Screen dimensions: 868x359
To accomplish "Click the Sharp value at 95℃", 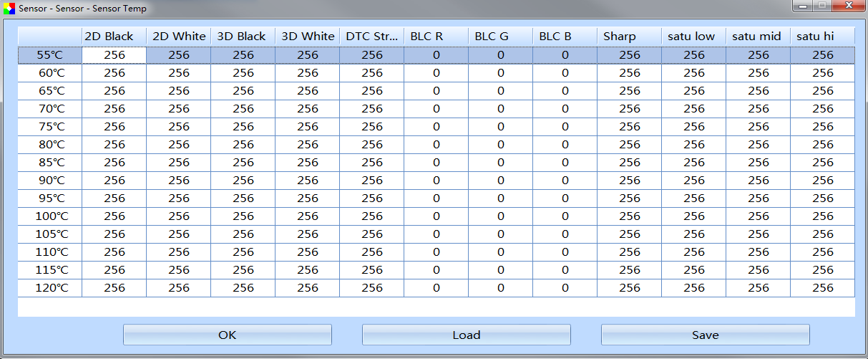I will point(630,198).
